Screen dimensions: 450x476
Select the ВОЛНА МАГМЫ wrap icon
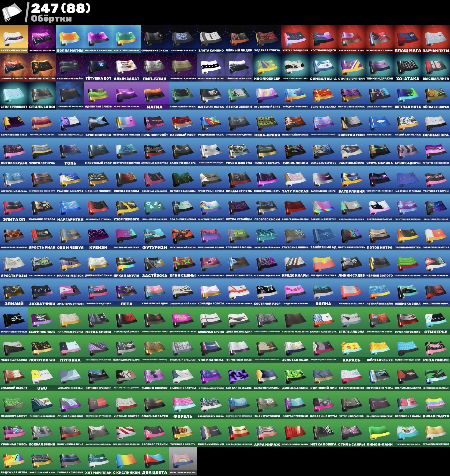(x=70, y=38)
